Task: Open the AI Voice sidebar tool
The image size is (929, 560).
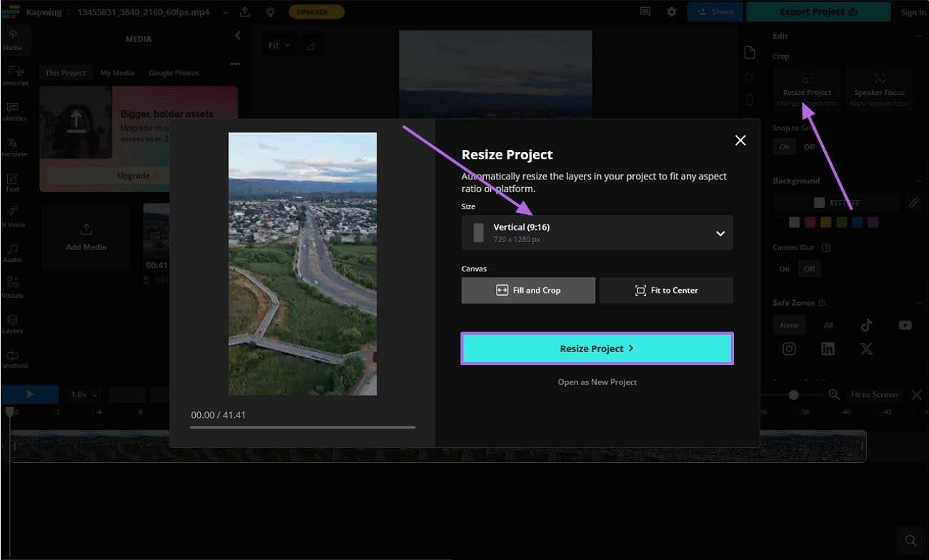Action: coord(13,217)
